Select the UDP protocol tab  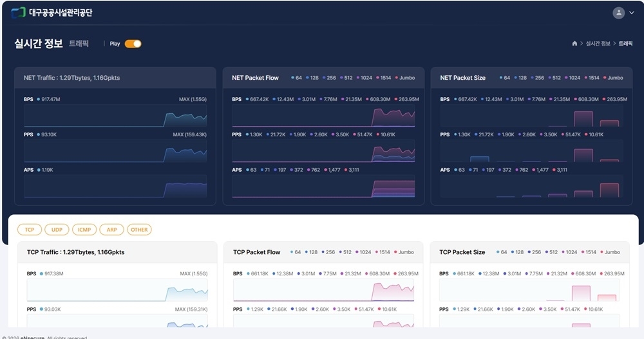(57, 230)
